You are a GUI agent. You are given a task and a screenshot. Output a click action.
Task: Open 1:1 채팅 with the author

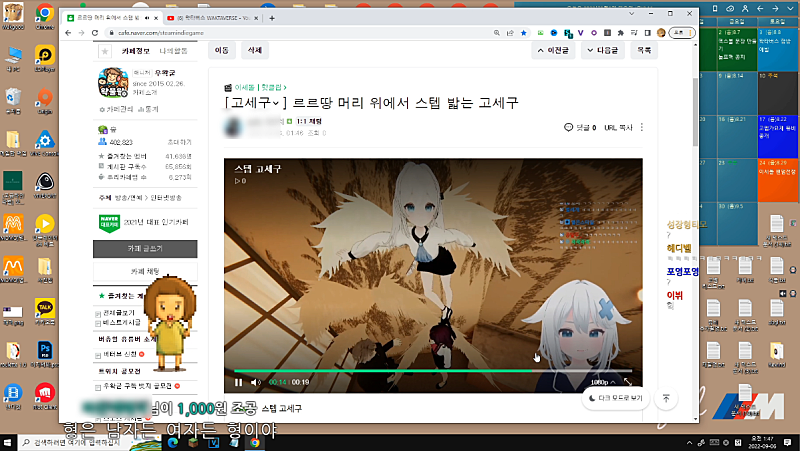pyautogui.click(x=309, y=121)
